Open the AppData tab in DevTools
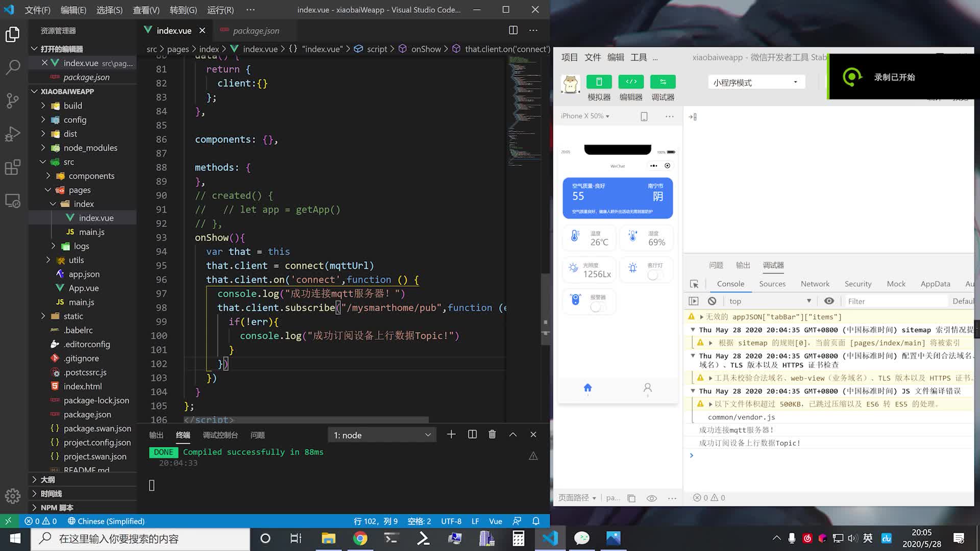The image size is (980, 551). [x=935, y=284]
